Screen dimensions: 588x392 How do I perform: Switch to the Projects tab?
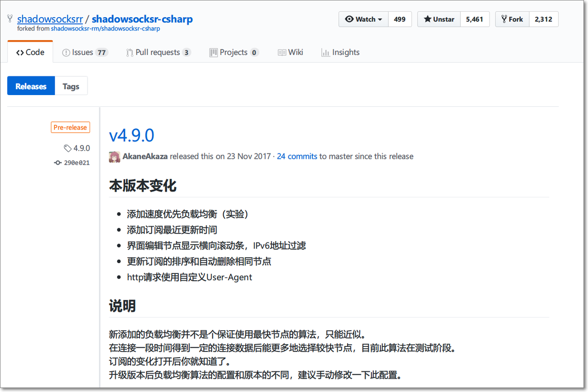(x=234, y=52)
